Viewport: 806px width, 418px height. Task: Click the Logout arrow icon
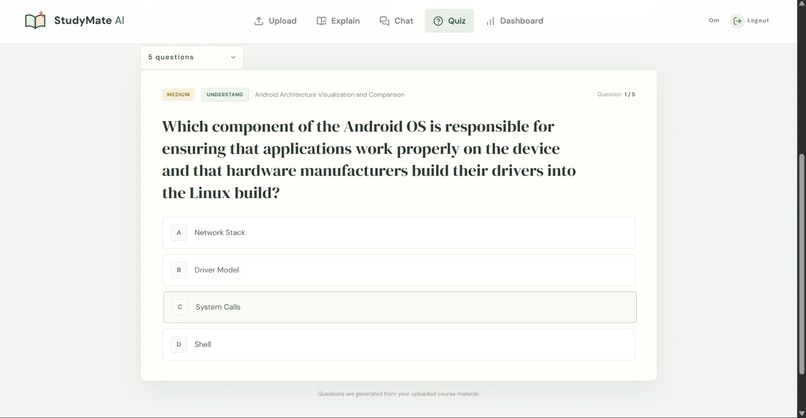tap(737, 21)
